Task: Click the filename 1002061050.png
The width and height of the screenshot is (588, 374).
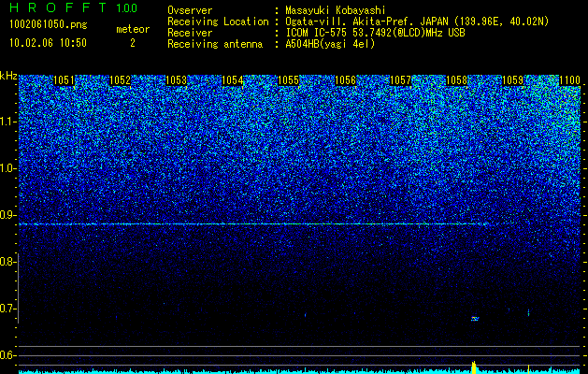Action: pos(49,24)
